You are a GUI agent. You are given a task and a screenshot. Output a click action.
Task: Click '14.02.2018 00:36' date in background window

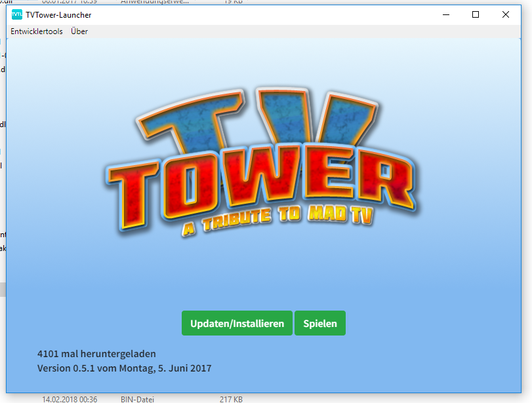70,400
